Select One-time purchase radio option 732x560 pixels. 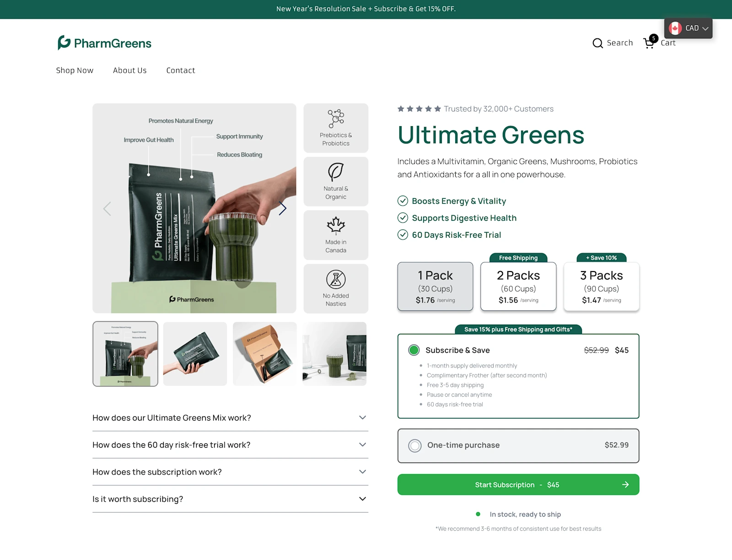coord(415,446)
